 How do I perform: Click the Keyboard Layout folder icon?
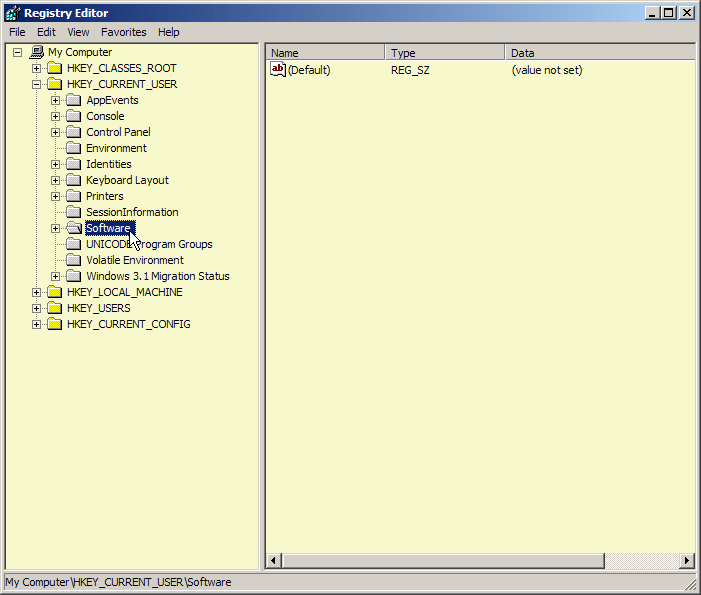point(74,180)
